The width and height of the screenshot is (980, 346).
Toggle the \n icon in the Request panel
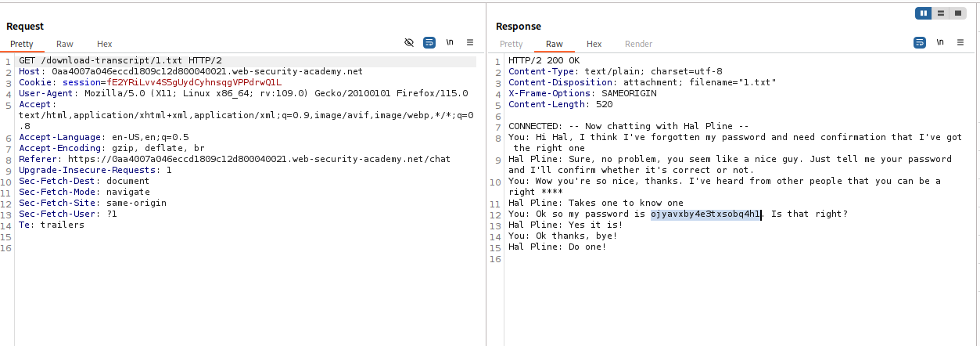point(450,43)
